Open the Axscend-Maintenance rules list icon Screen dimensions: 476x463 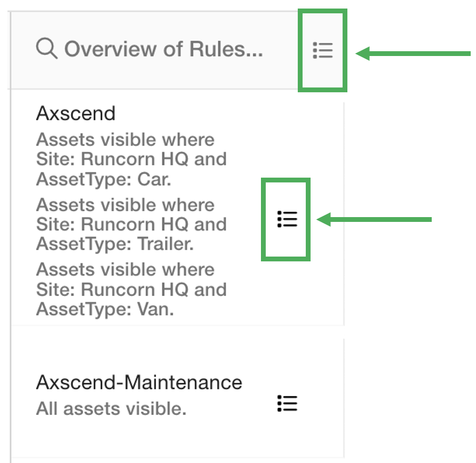coord(287,403)
